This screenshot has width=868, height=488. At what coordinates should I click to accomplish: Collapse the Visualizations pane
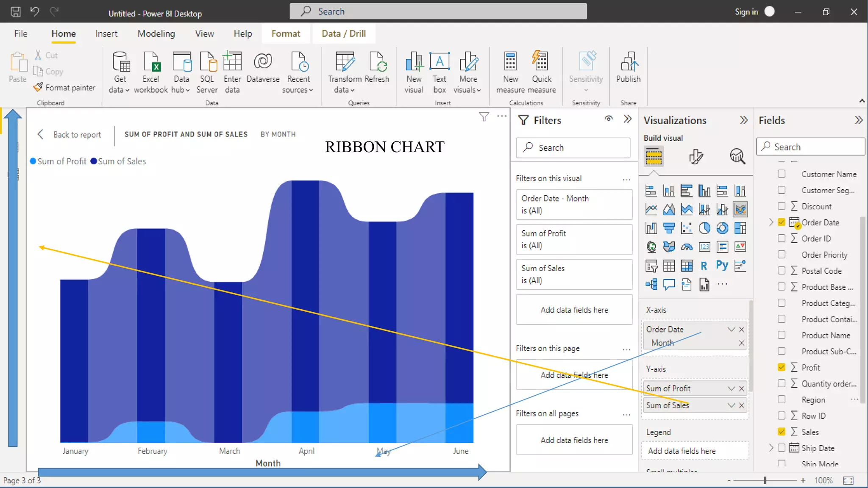click(x=743, y=120)
